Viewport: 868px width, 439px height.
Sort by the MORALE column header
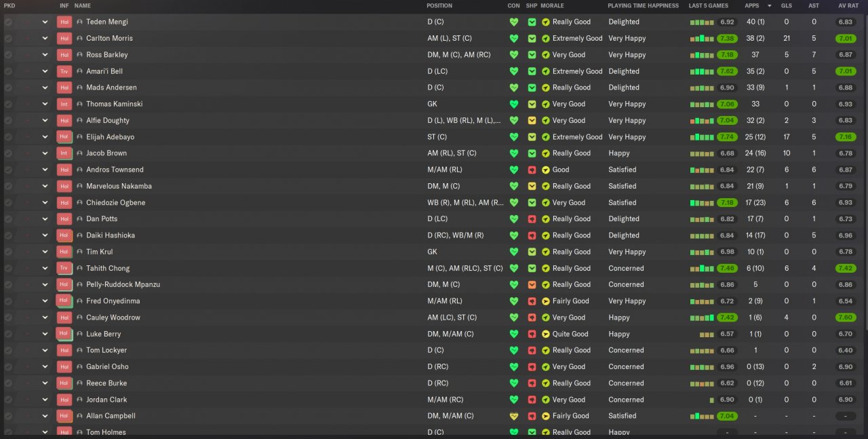[x=552, y=5]
